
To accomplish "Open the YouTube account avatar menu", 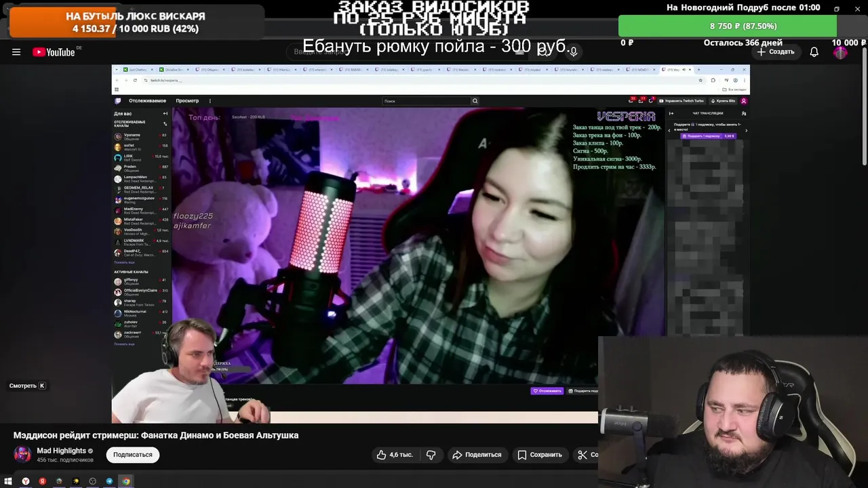I will pos(840,52).
